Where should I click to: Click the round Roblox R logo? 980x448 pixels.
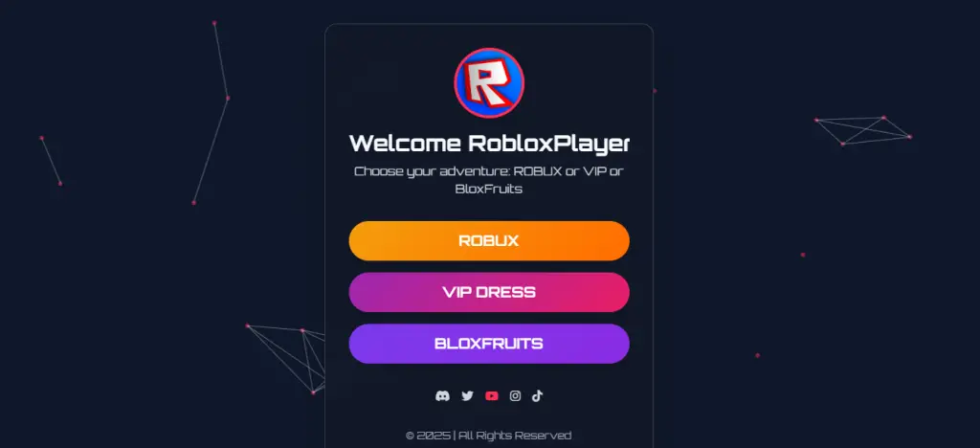(x=489, y=83)
